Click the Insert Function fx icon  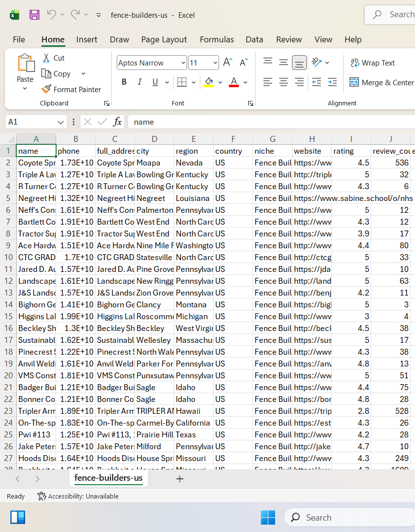click(117, 122)
